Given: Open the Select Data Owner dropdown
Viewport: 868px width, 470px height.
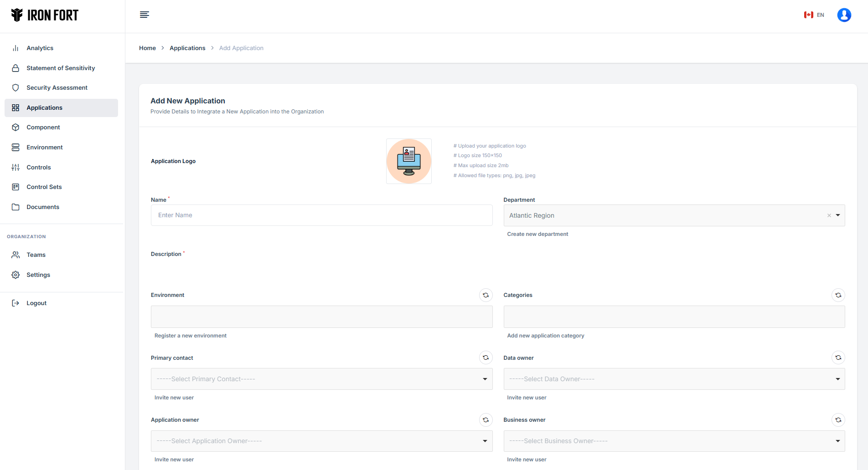Looking at the screenshot, I should pyautogui.click(x=674, y=379).
